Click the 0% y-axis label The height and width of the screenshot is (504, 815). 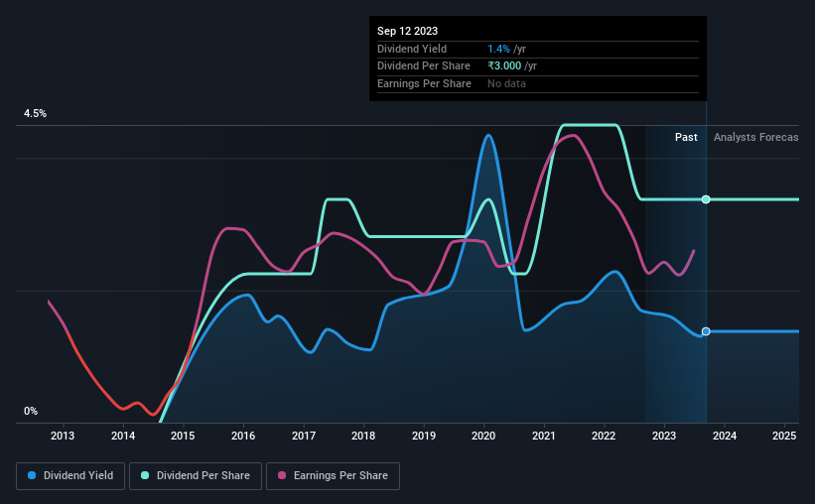click(x=31, y=411)
